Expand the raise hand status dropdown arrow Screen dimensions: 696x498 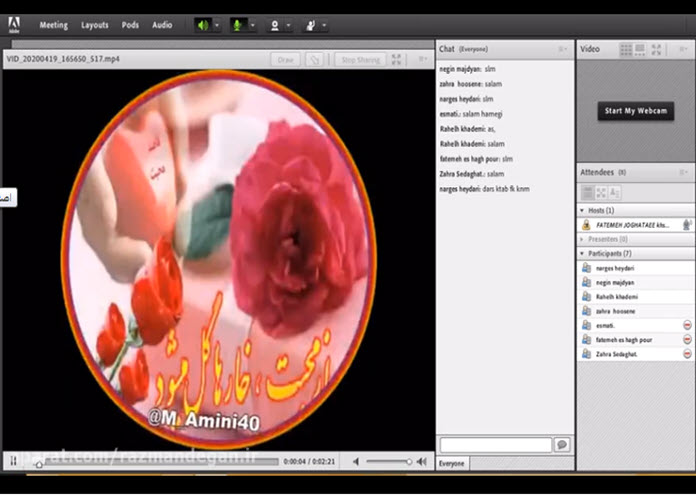324,25
